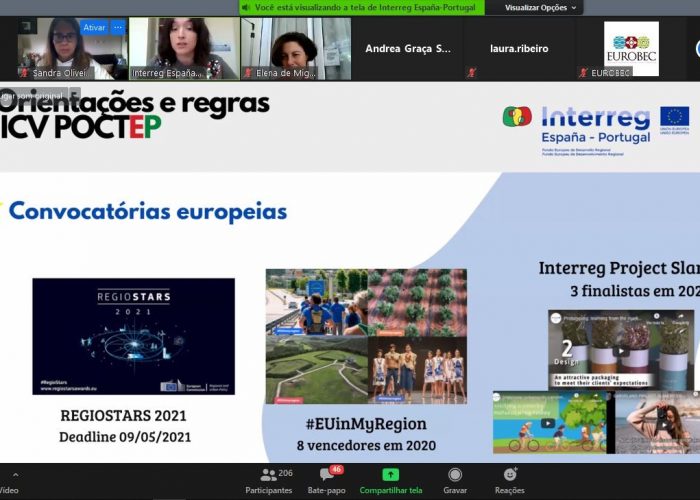The width and height of the screenshot is (700, 500).
Task: Click the REGIOSTARS 2021 image on the slide
Action: pyautogui.click(x=133, y=336)
